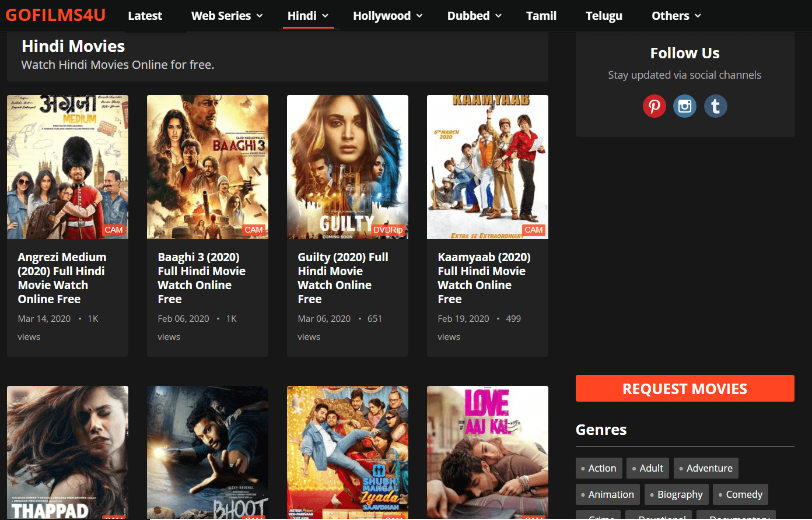The width and height of the screenshot is (812, 520).
Task: Open the Thappad movie poster thumbnail
Action: click(x=68, y=452)
